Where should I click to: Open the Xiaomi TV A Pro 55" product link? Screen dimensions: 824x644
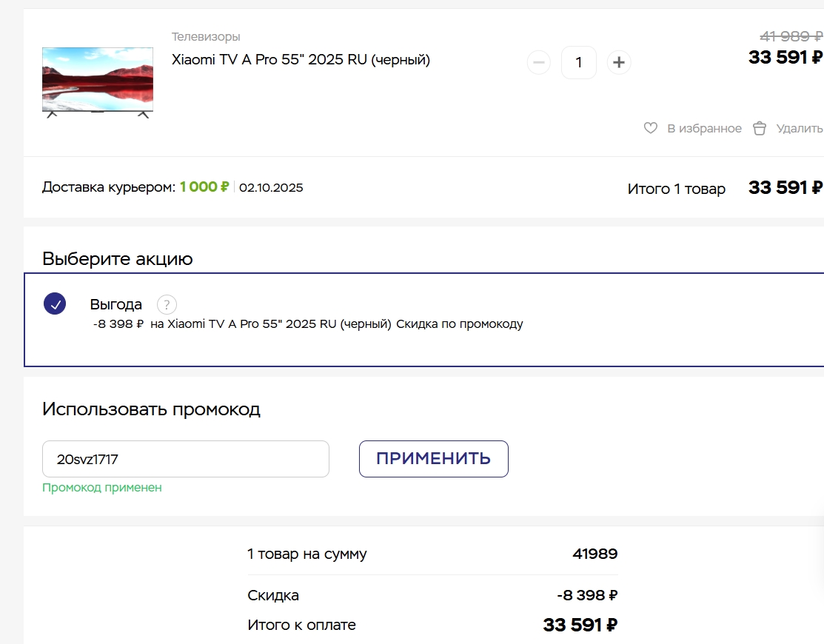click(301, 59)
